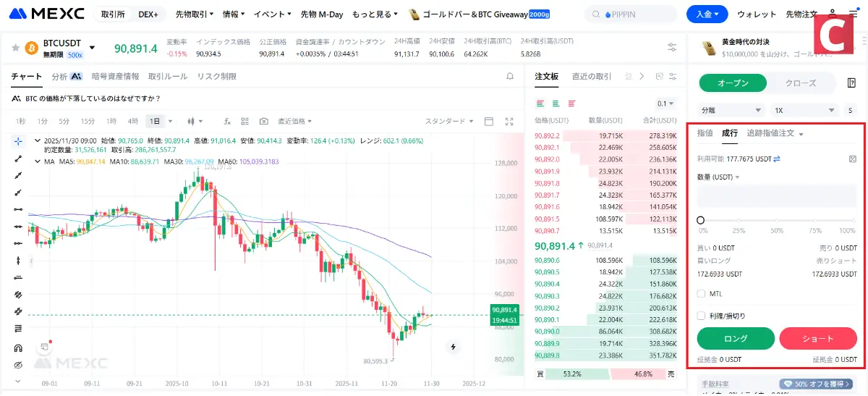868x396 pixels.
Task: Open the リスク制限 tab
Action: pos(217,76)
